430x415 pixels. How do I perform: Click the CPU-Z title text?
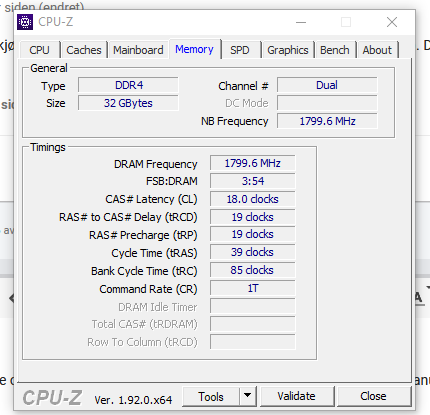tap(56, 22)
